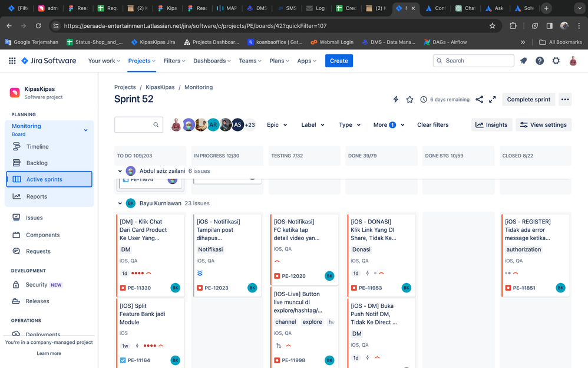Screen dimensions: 588x368
Task: Click the Donasi label on PE-11953
Action: click(x=361, y=249)
